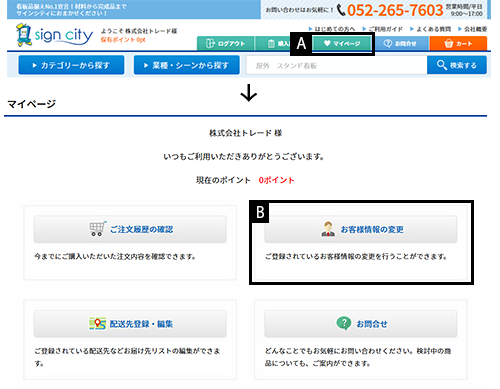500x389 pixels.
Task: Click the clipboard icon on purchase history tab
Action: pos(271,44)
